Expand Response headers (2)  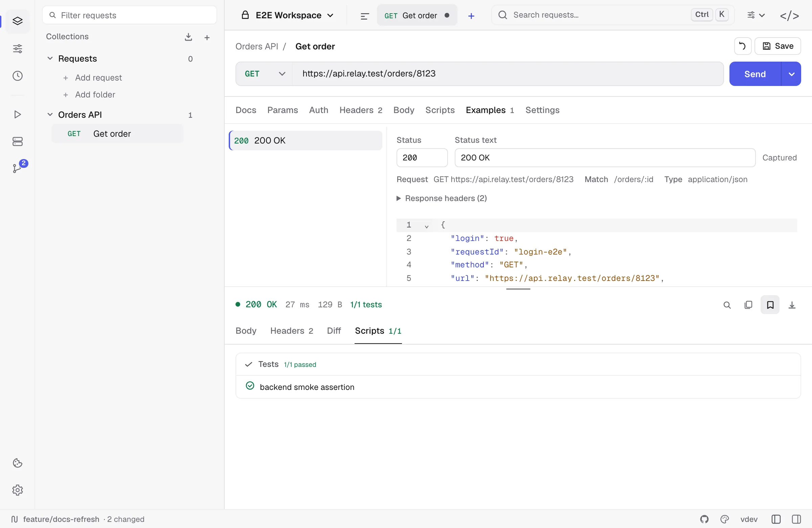442,198
